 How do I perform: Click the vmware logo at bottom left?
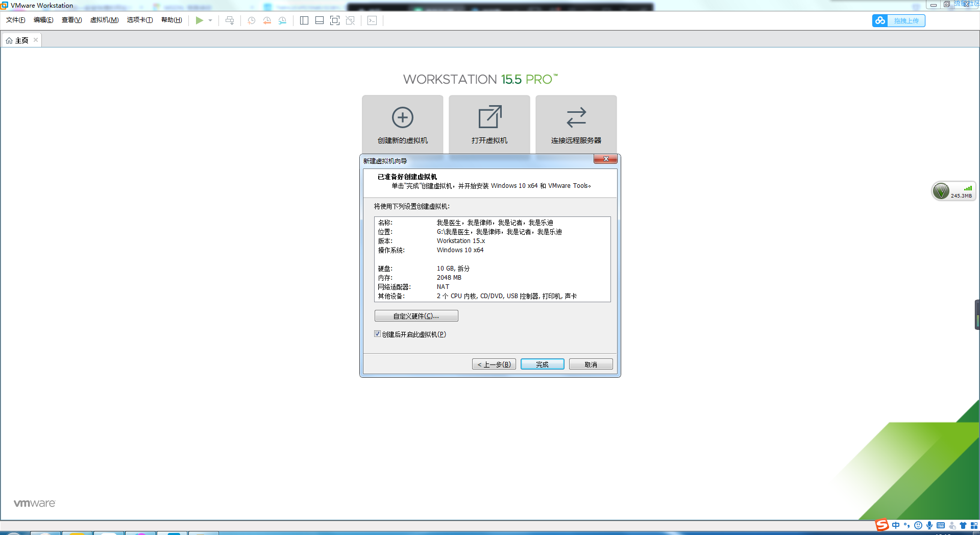click(34, 503)
